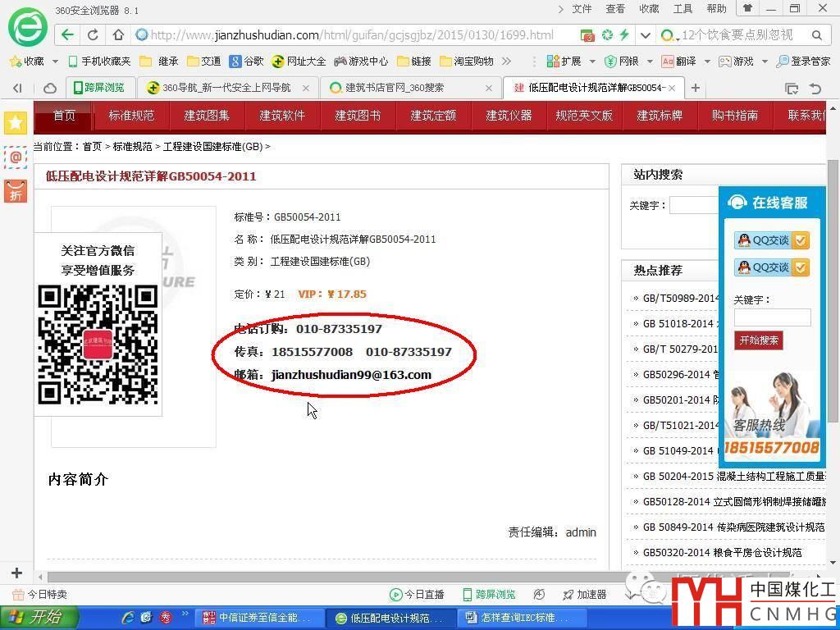Click the 开始搜索 button
The width and height of the screenshot is (840, 630).
(758, 340)
